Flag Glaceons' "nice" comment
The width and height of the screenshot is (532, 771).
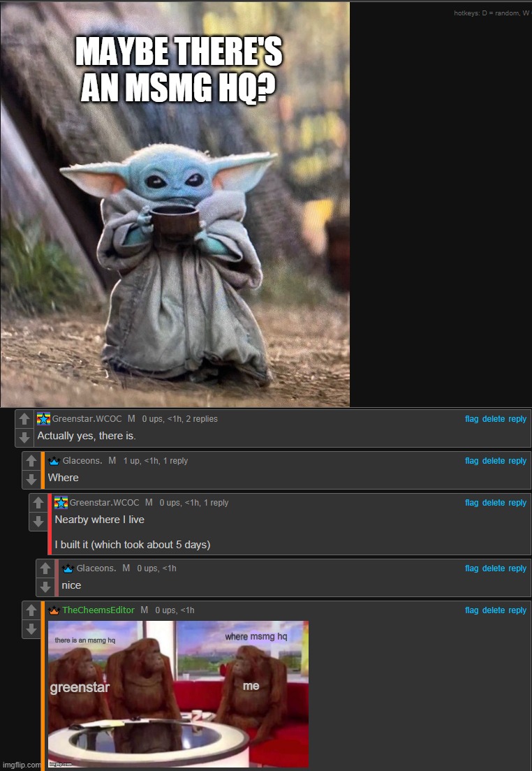(471, 568)
